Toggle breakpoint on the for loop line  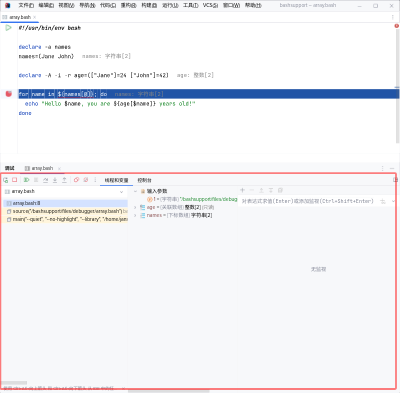tap(9, 94)
